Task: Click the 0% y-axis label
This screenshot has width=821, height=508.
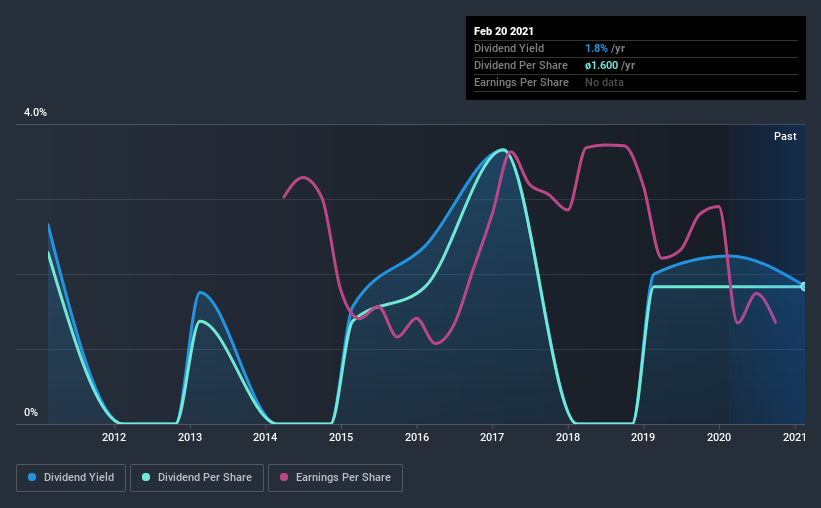Action: (x=31, y=413)
